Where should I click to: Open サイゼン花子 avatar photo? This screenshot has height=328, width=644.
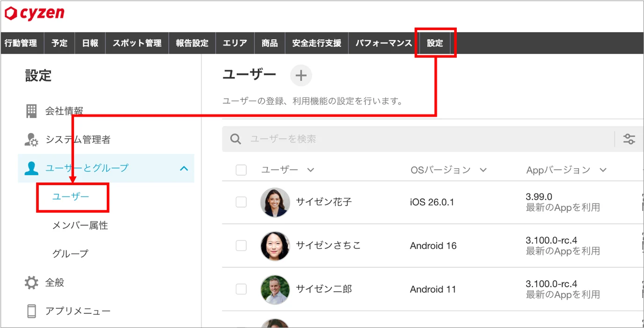coord(275,202)
